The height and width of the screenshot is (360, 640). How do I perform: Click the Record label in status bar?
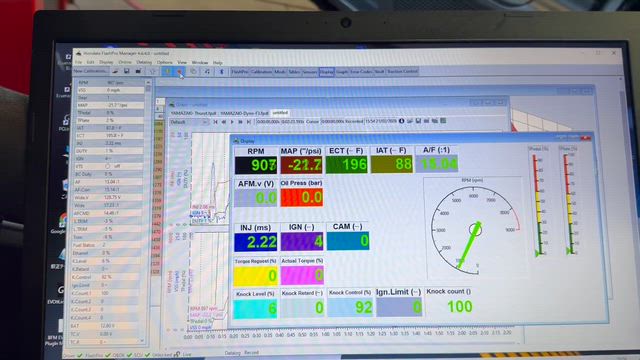click(251, 353)
